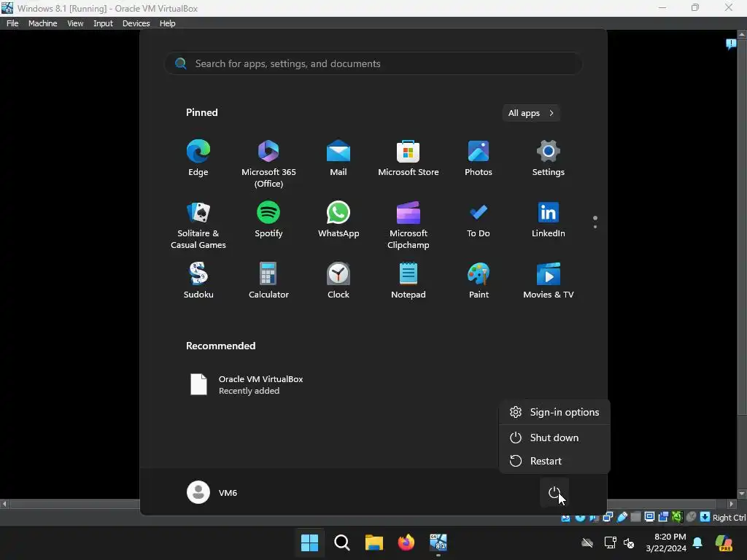Viewport: 747px width, 560px height.
Task: Click the pinned apps page dots
Action: (595, 222)
